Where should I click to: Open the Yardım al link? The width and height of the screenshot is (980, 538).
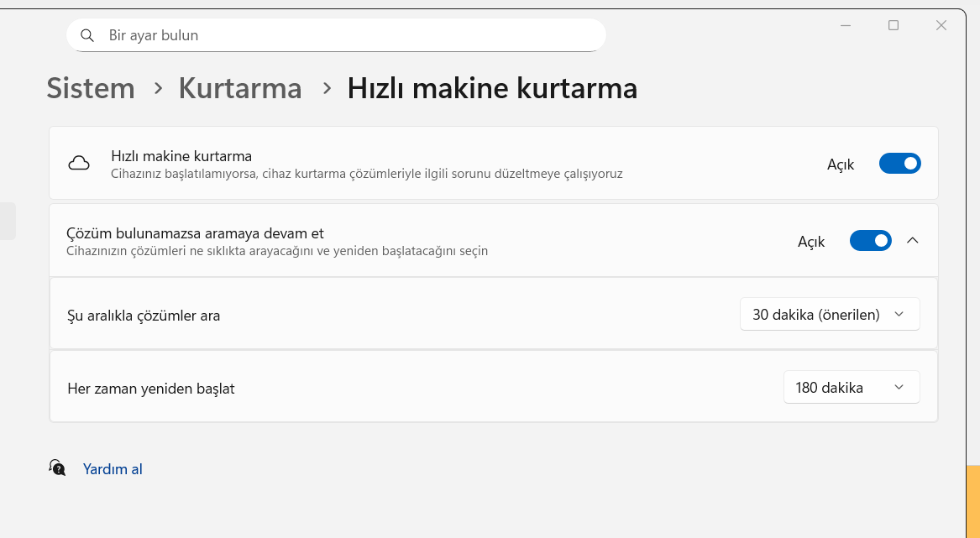point(113,469)
